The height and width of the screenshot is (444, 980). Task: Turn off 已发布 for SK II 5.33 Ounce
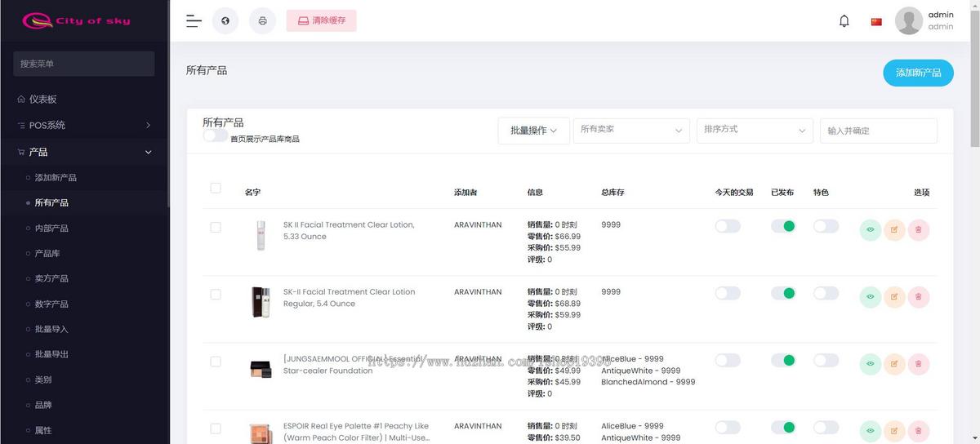tap(783, 226)
